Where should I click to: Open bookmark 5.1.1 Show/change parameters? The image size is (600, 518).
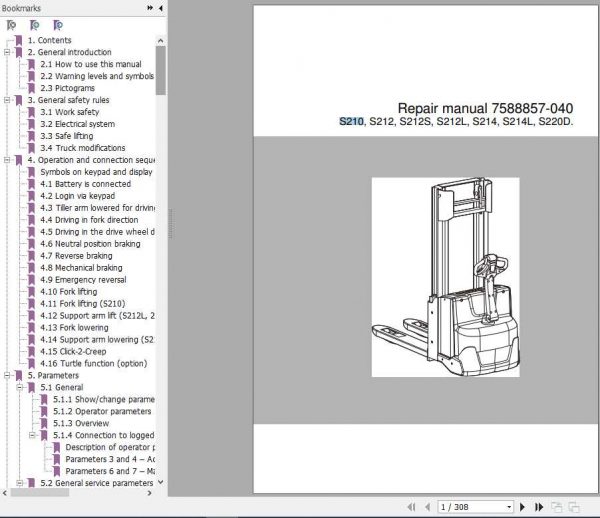[x=104, y=399]
